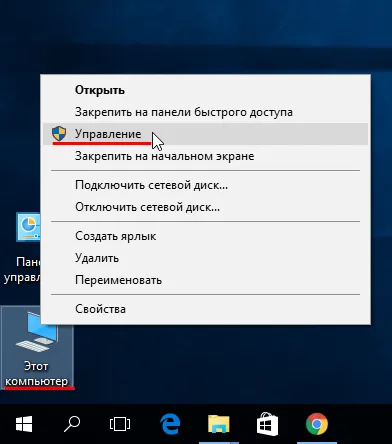Select Отключить сетевой диск...
The image size is (392, 444).
(x=205, y=207)
